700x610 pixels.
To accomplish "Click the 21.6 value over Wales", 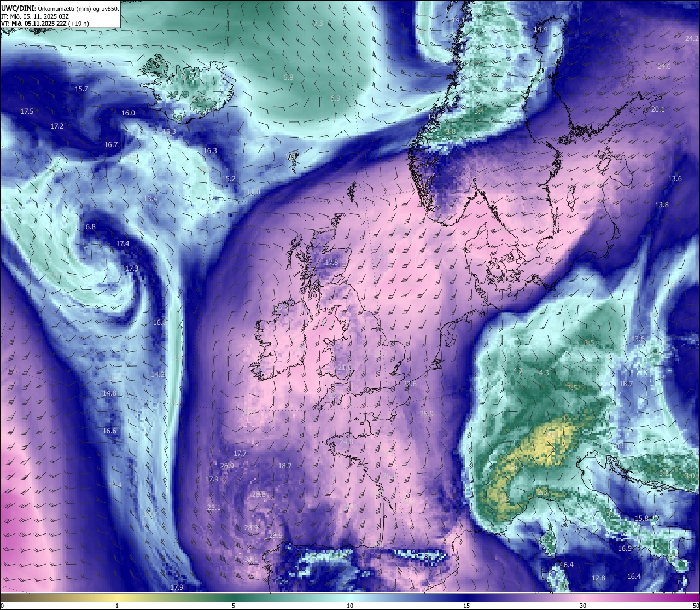I will (345, 367).
